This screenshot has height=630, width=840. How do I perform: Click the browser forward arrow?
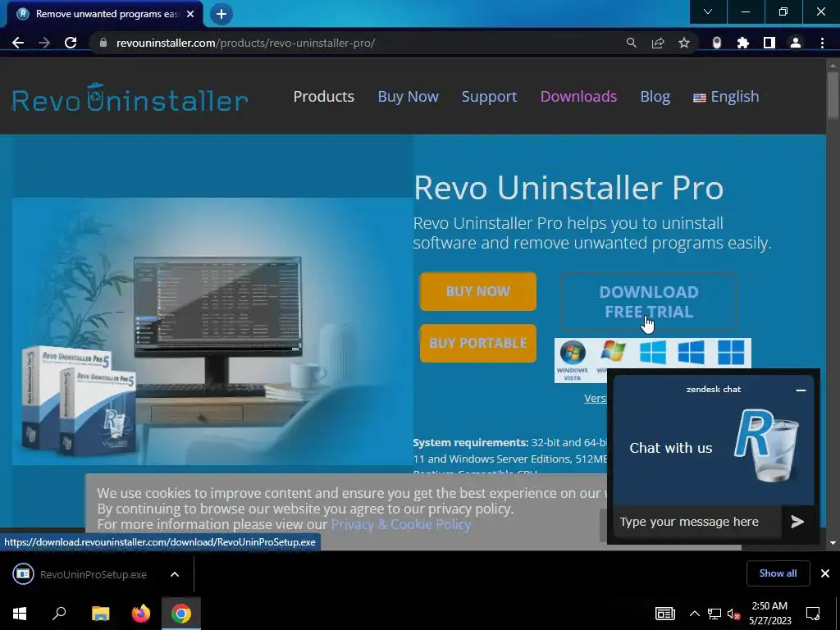[x=44, y=43]
